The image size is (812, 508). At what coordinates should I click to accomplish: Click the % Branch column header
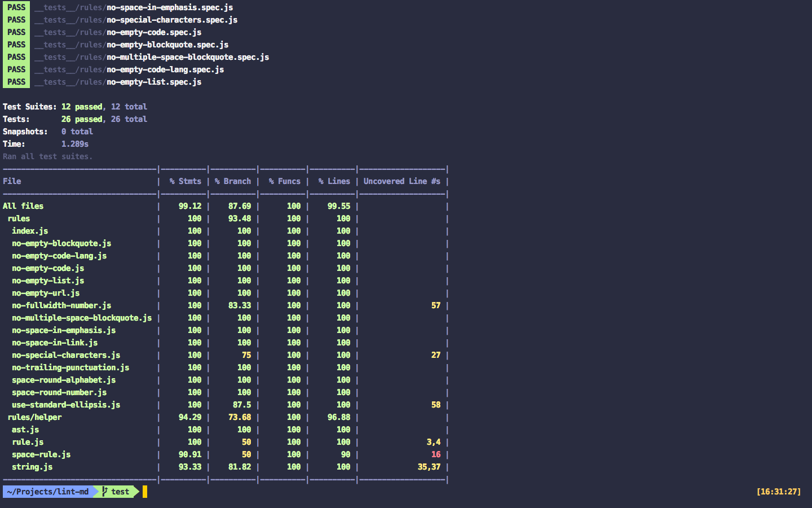coord(233,181)
